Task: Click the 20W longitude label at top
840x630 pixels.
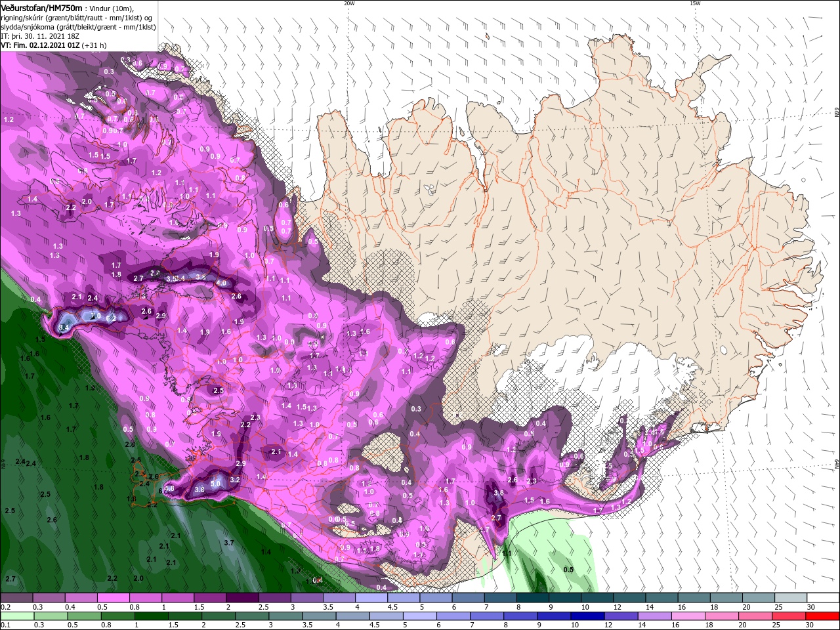Action: click(349, 3)
